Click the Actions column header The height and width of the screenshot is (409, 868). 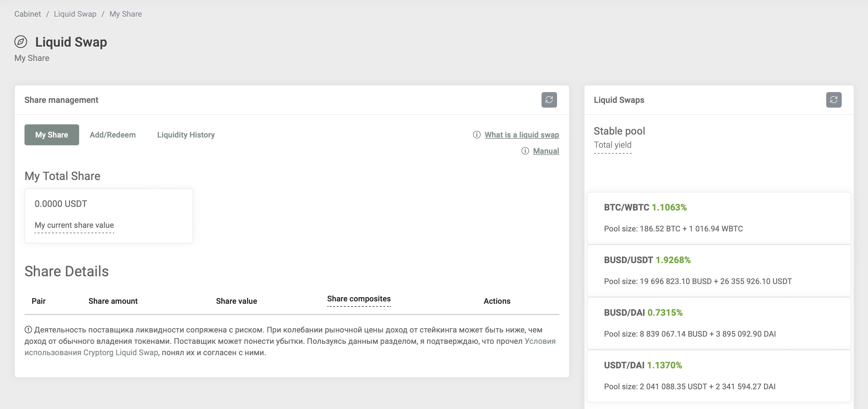(497, 301)
